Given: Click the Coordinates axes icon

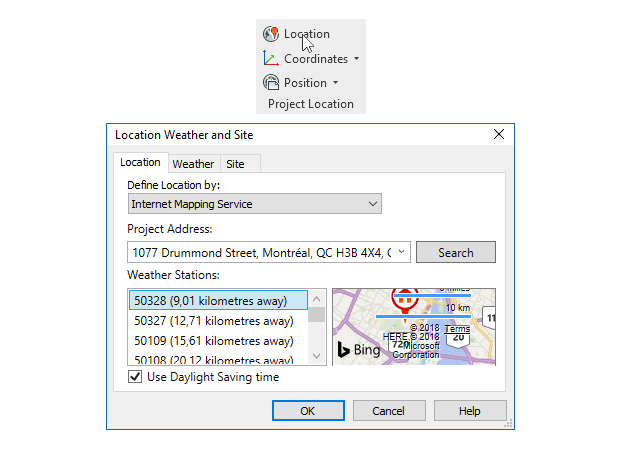Looking at the screenshot, I should 271,58.
